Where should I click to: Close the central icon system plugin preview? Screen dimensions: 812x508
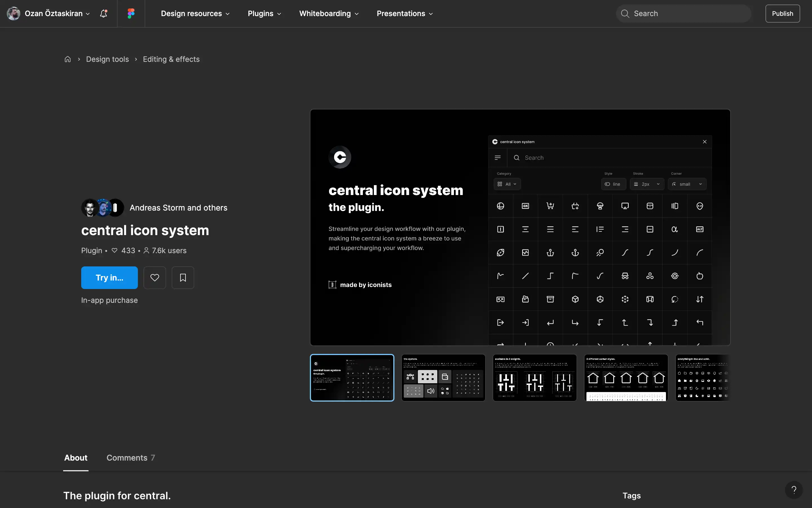(x=705, y=142)
